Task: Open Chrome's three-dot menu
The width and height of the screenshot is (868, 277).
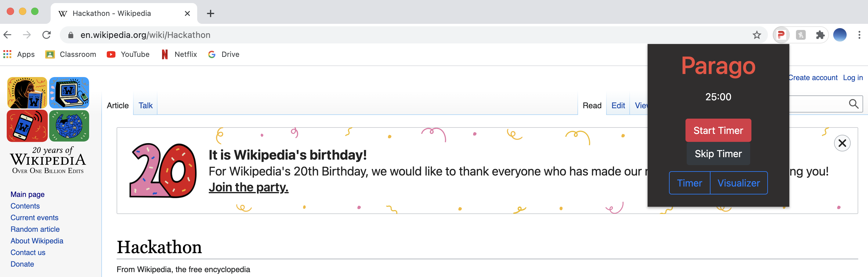Action: click(x=859, y=35)
